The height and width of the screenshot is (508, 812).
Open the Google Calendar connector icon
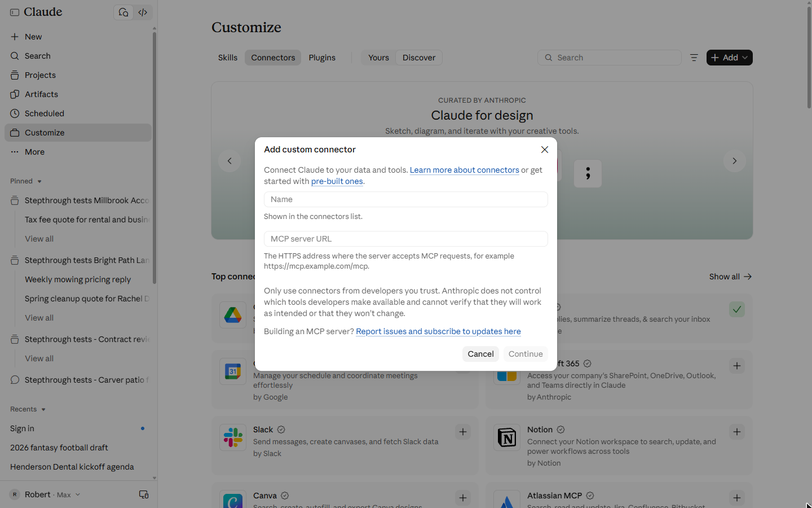233,371
